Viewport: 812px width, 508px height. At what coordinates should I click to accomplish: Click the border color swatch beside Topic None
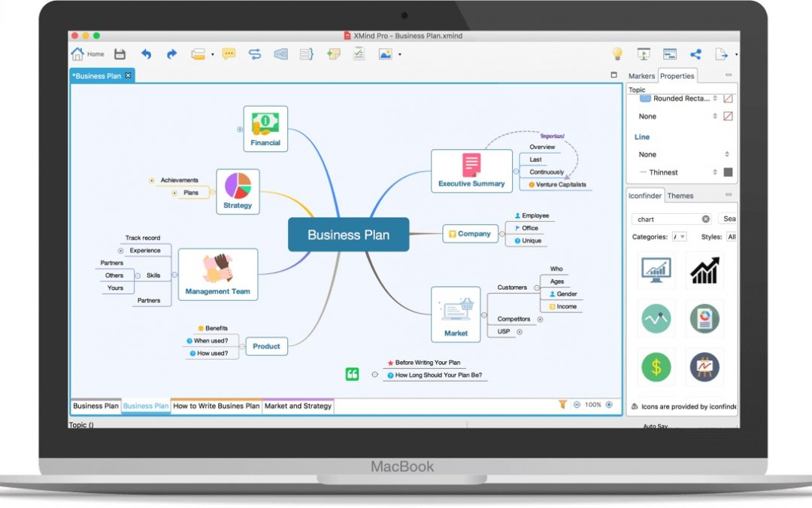[728, 116]
